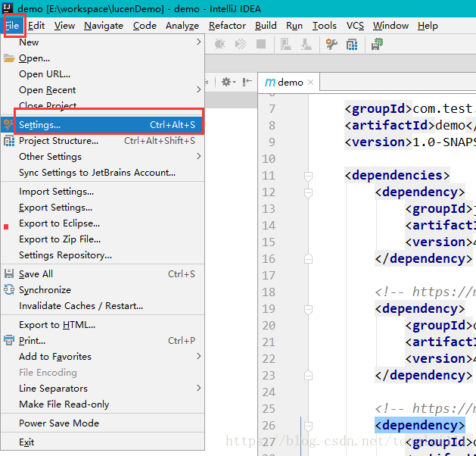Click the VCS update project icon
Viewport: 476px width, 456px height.
[x=285, y=45]
